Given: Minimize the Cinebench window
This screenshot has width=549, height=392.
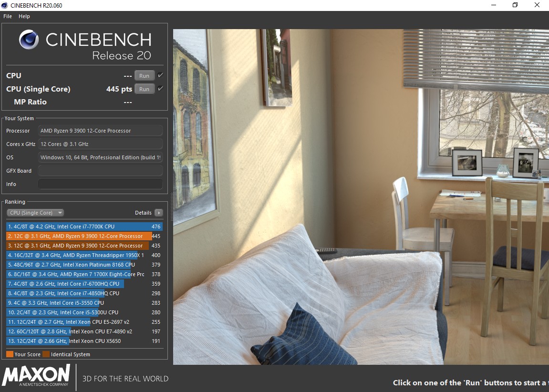Looking at the screenshot, I should point(494,5).
